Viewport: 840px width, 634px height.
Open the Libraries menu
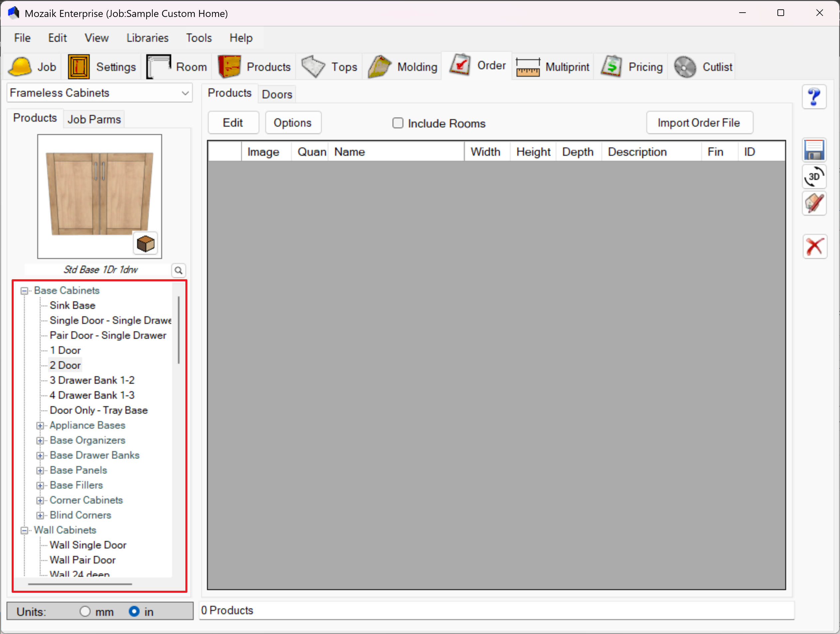tap(147, 38)
